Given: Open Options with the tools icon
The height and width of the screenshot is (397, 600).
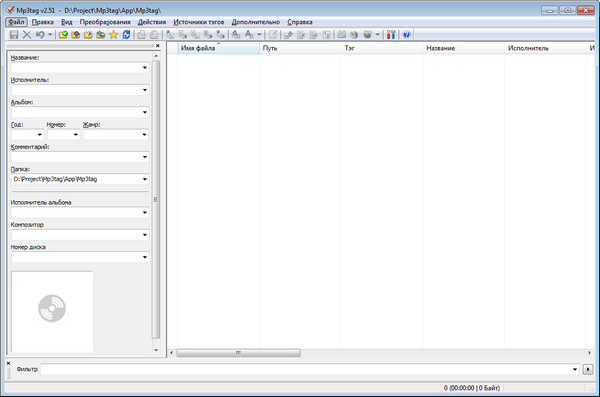Looking at the screenshot, I should (391, 35).
